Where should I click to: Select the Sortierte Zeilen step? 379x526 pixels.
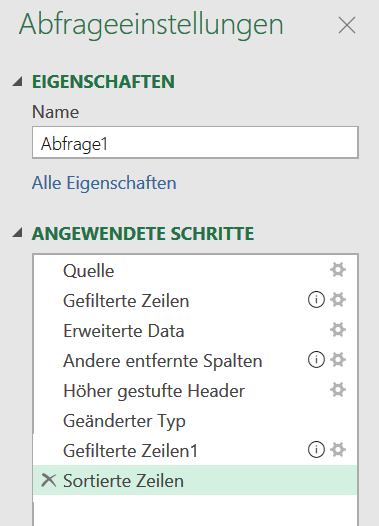pos(195,480)
